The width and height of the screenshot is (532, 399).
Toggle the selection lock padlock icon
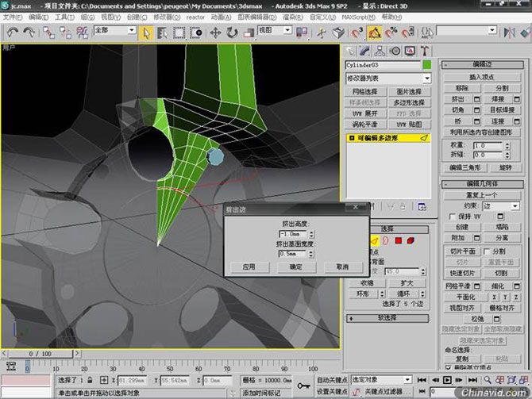(x=90, y=380)
